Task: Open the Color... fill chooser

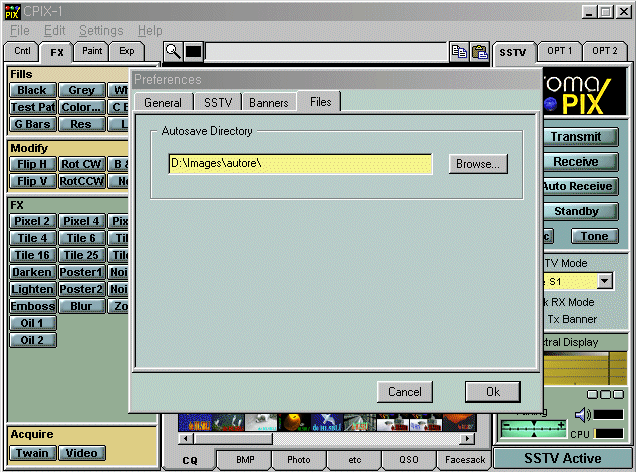Action: [x=82, y=107]
